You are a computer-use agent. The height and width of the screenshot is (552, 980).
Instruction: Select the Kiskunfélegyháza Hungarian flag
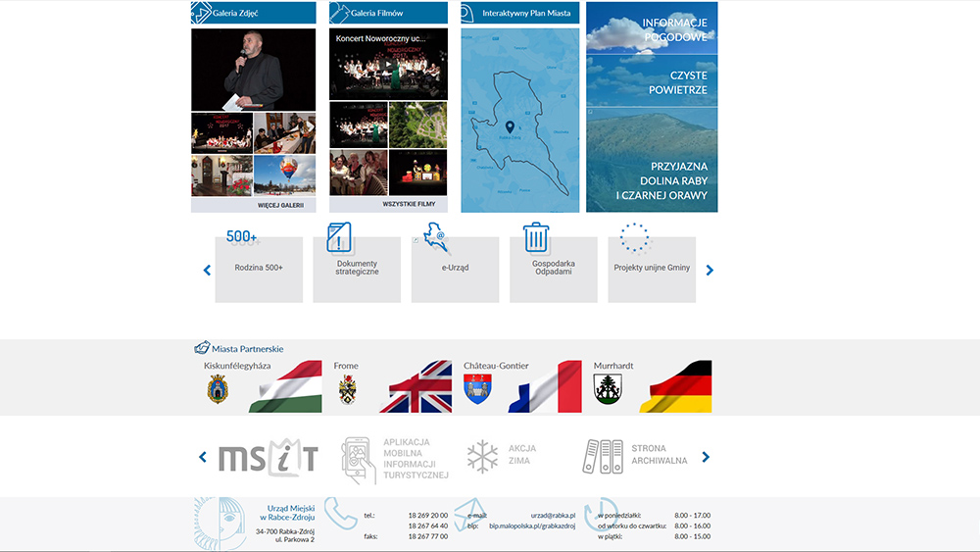(x=284, y=387)
